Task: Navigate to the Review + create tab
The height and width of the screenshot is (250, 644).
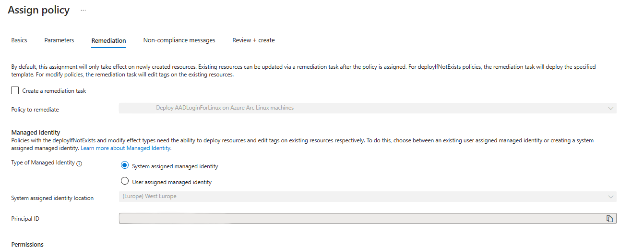Action: point(253,40)
